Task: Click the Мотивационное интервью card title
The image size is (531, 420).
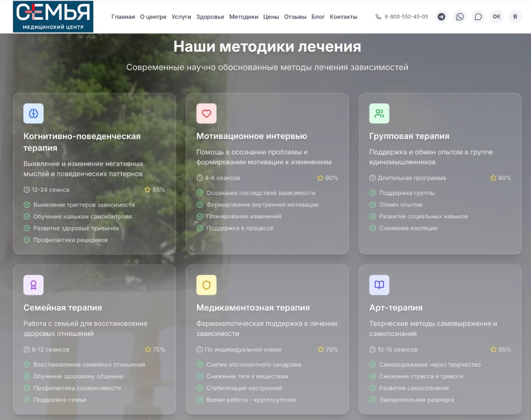Action: coord(251,136)
